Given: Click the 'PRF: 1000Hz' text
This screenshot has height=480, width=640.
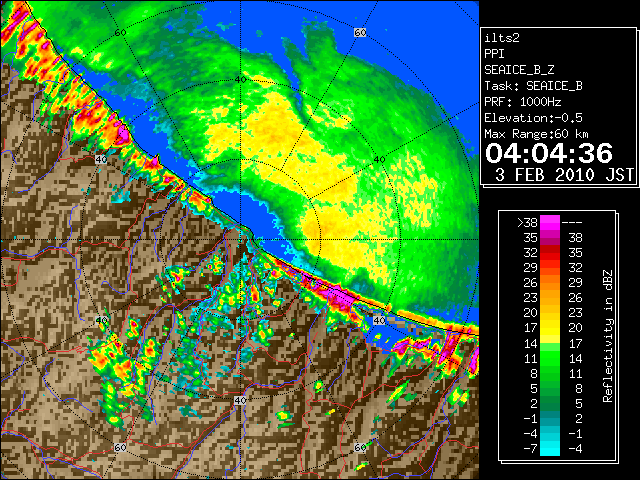Looking at the screenshot, I should (x=523, y=102).
